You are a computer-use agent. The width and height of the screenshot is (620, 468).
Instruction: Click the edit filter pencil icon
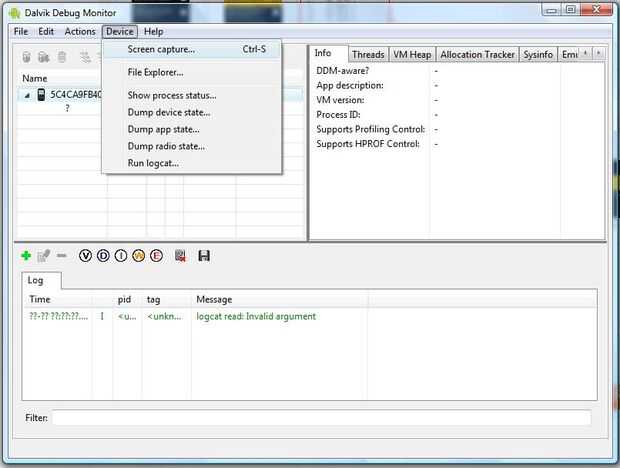(x=43, y=256)
